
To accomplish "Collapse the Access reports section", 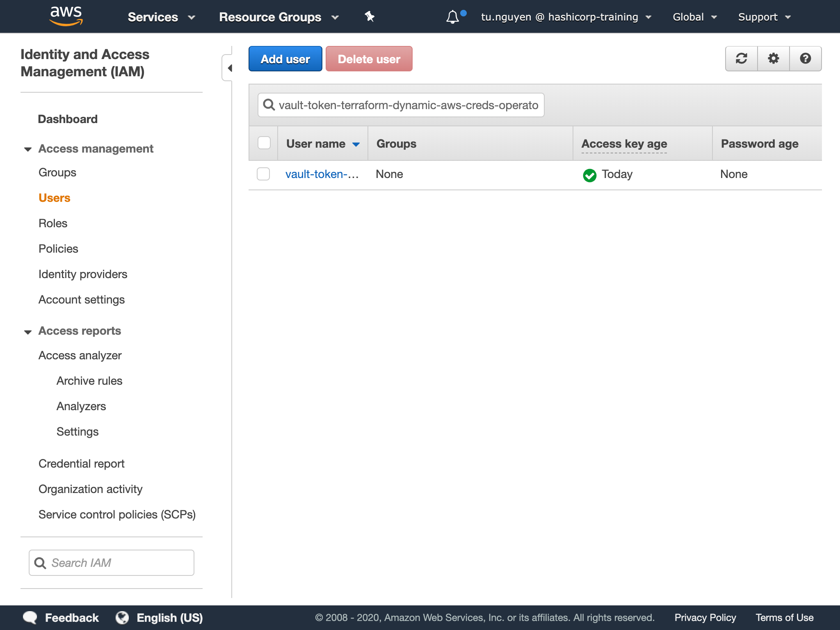I will click(27, 331).
